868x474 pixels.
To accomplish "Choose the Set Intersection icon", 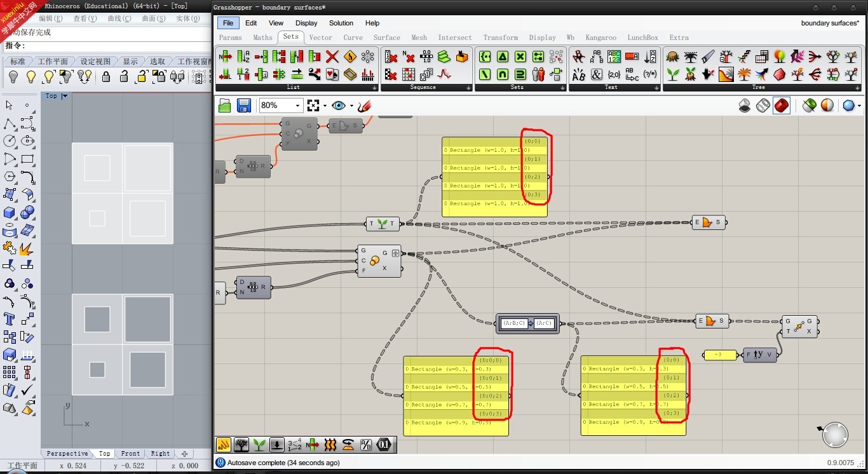I will point(503,74).
